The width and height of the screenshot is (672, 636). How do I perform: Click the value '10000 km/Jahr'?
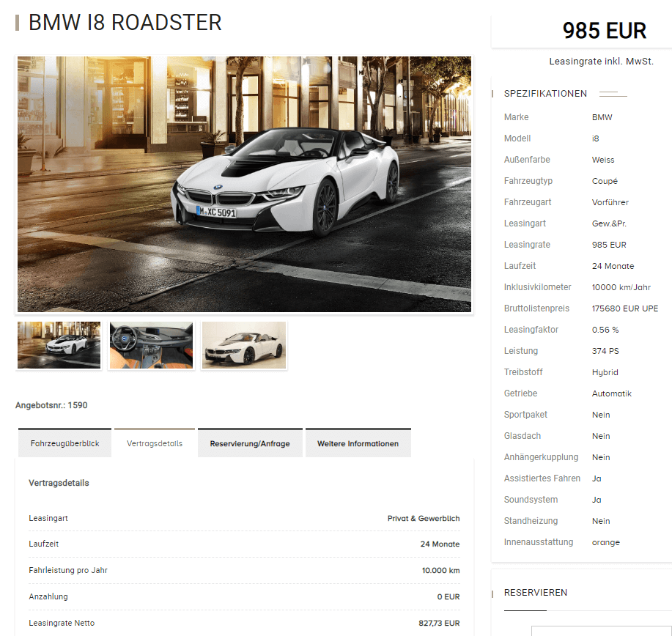click(621, 287)
